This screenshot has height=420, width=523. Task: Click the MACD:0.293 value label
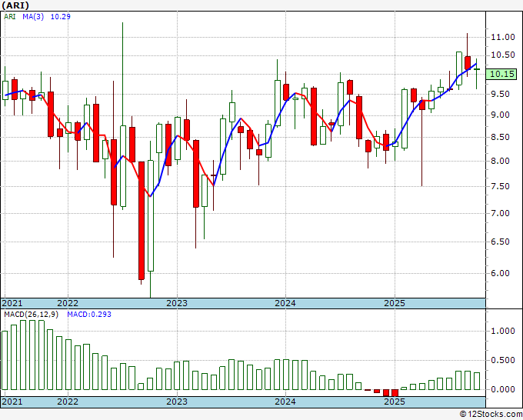tap(89, 315)
